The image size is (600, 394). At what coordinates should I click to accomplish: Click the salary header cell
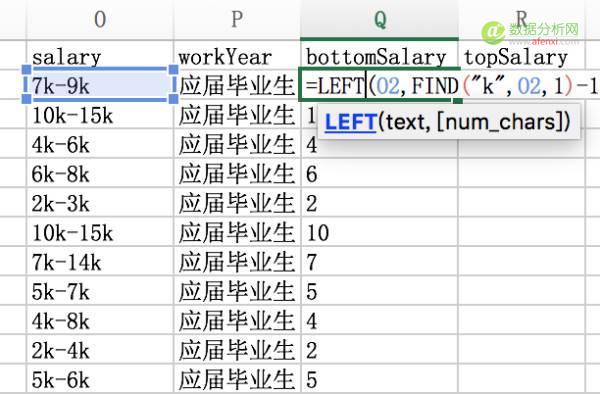click(100, 55)
